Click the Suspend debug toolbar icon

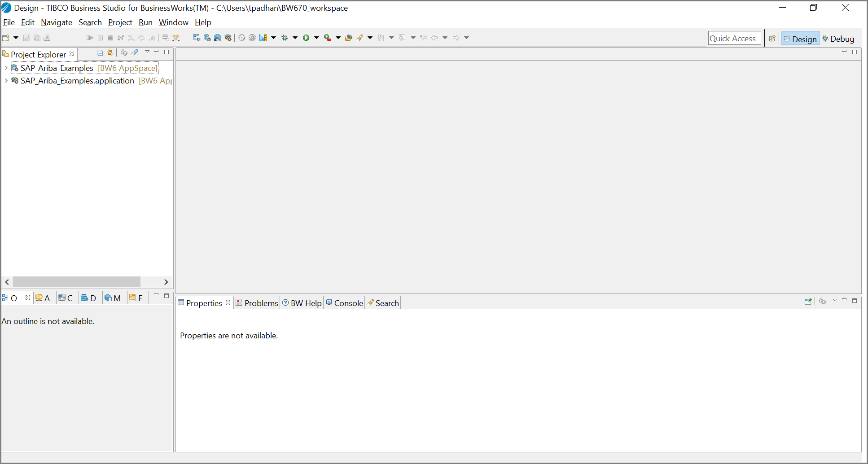coord(100,38)
